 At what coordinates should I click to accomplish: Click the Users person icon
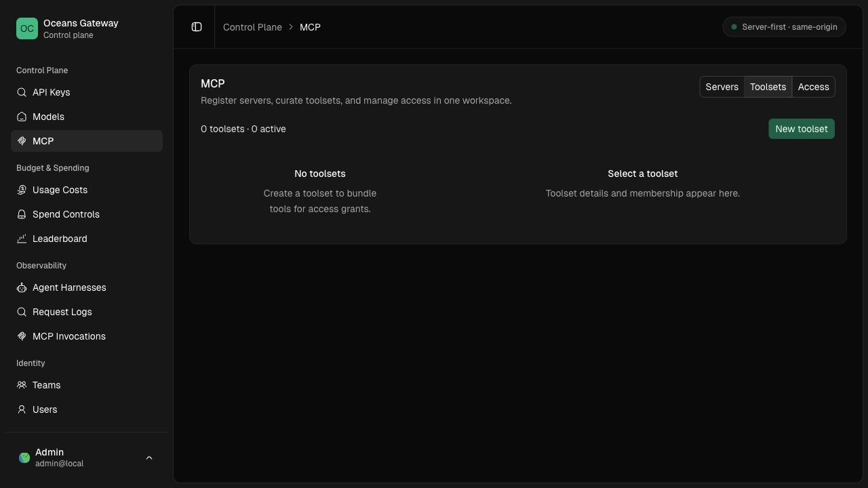point(22,409)
